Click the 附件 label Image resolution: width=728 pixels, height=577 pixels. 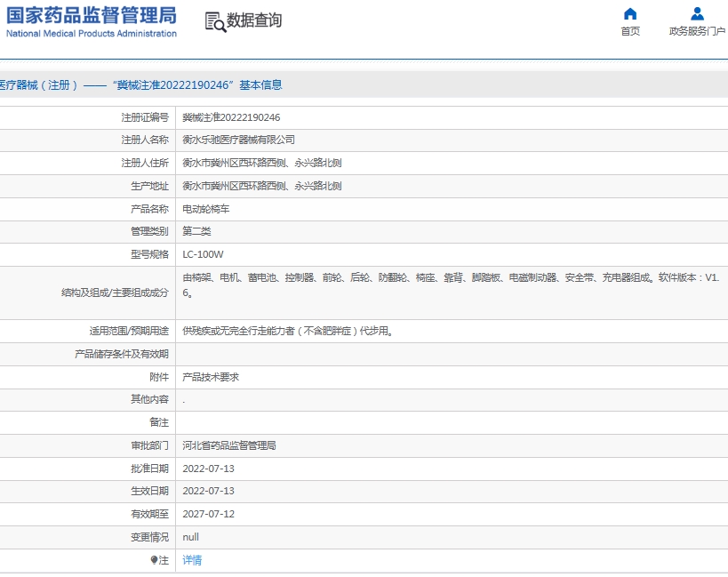click(159, 377)
